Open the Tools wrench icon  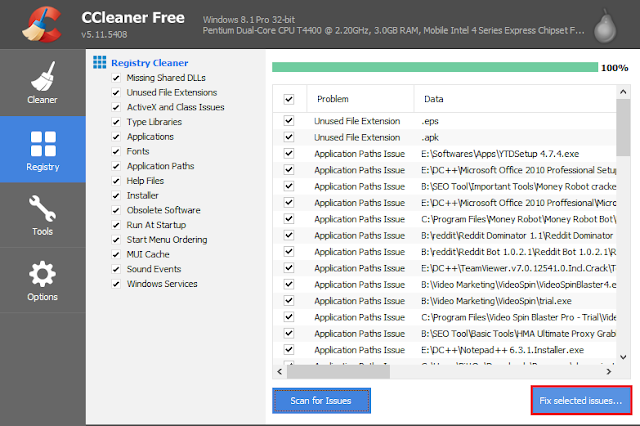[43, 210]
